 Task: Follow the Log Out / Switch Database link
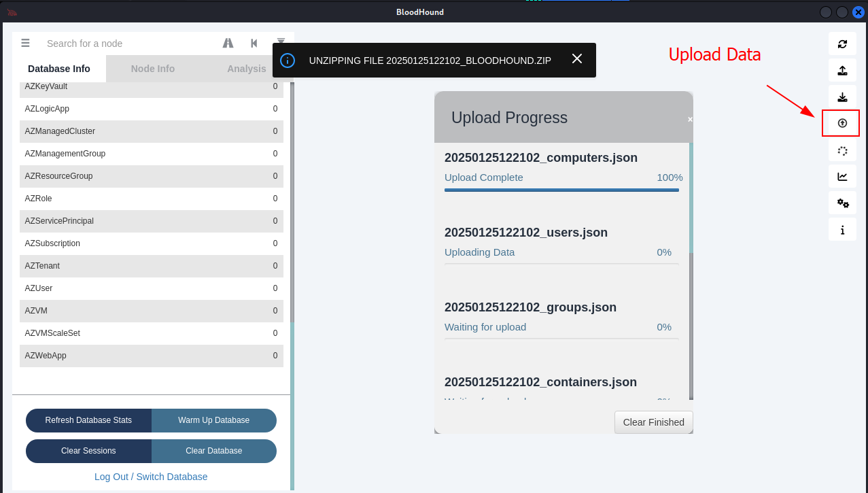pos(151,477)
